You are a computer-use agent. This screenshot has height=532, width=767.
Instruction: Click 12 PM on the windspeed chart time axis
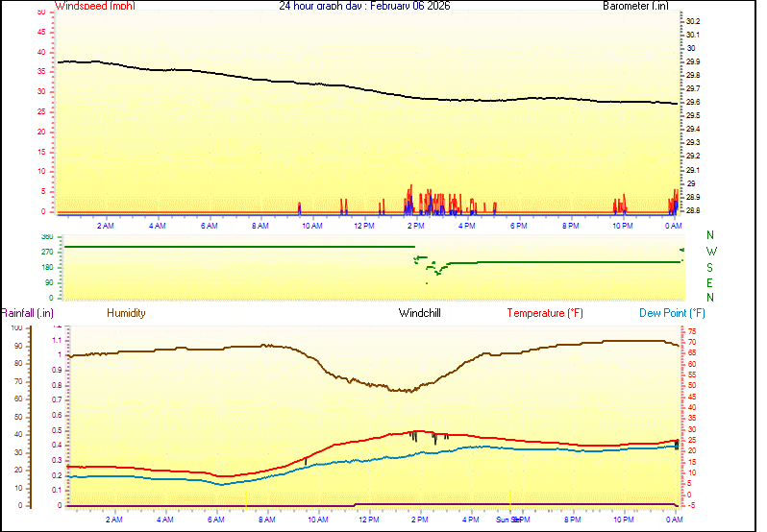(x=364, y=226)
